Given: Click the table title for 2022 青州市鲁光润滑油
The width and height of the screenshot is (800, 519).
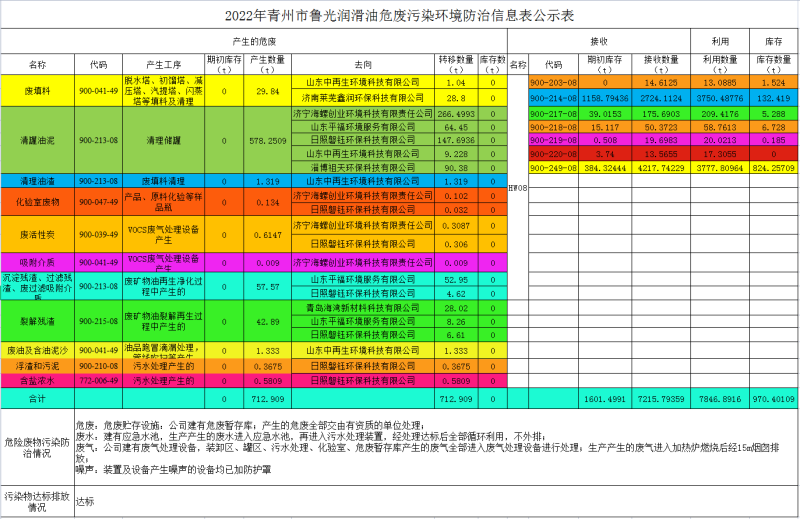Looking at the screenshot, I should (x=399, y=16).
